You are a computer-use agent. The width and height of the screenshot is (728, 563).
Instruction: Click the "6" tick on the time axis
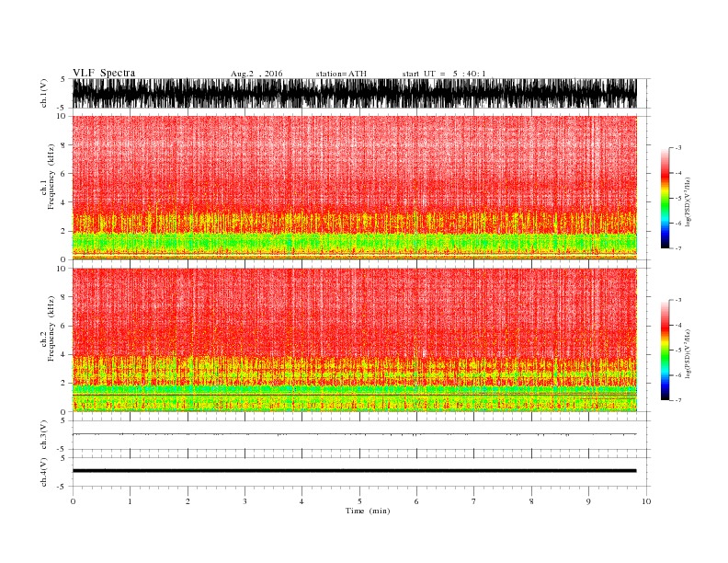(416, 501)
